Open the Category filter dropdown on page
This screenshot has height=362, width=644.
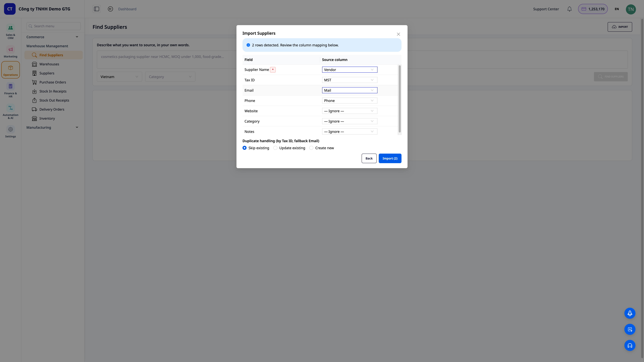click(x=170, y=77)
